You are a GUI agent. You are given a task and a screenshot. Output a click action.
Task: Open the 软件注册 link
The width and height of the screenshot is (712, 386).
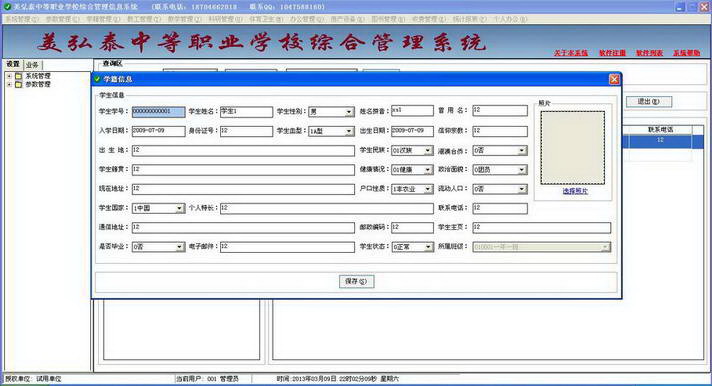point(612,53)
